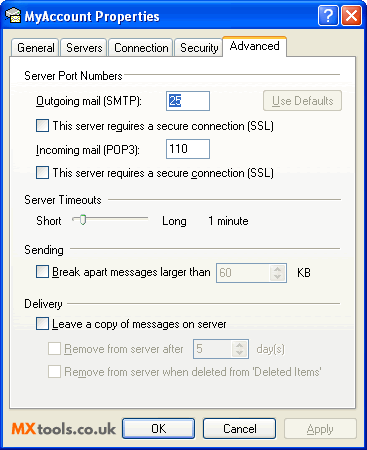Enable SSL for incoming mail POP3
This screenshot has height=450, width=367.
(42, 173)
